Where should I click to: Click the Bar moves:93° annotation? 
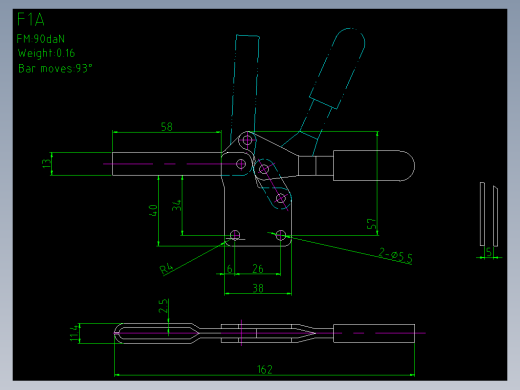pyautogui.click(x=55, y=68)
